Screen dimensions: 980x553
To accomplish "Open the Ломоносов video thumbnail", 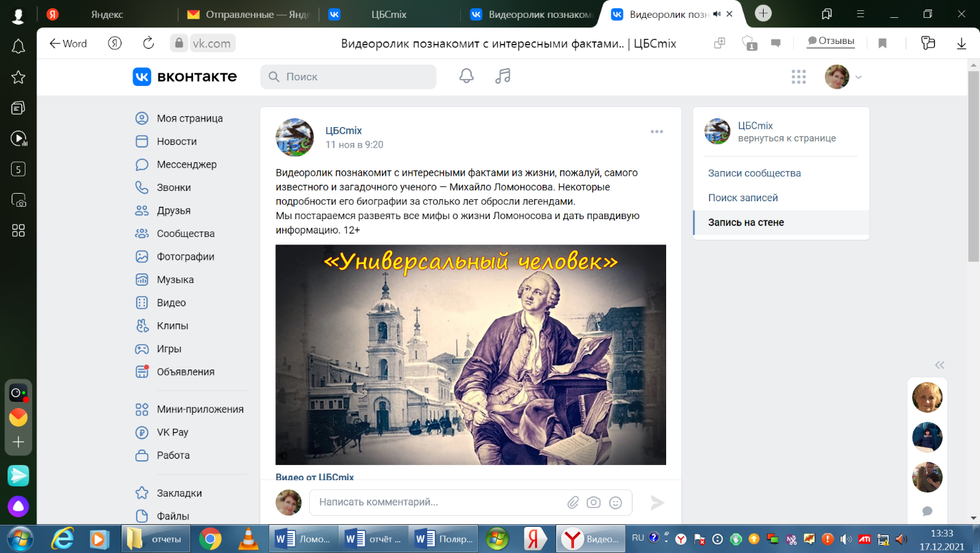I will click(470, 354).
